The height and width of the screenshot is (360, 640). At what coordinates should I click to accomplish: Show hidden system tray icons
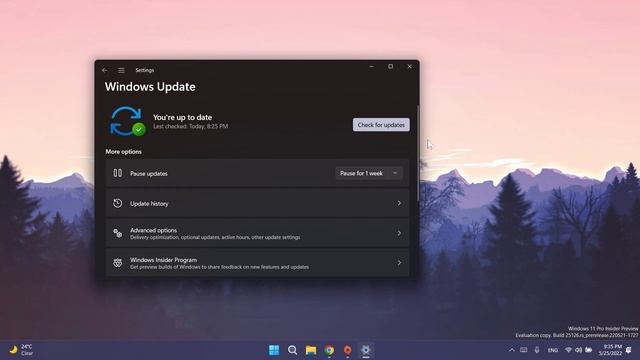coord(511,350)
